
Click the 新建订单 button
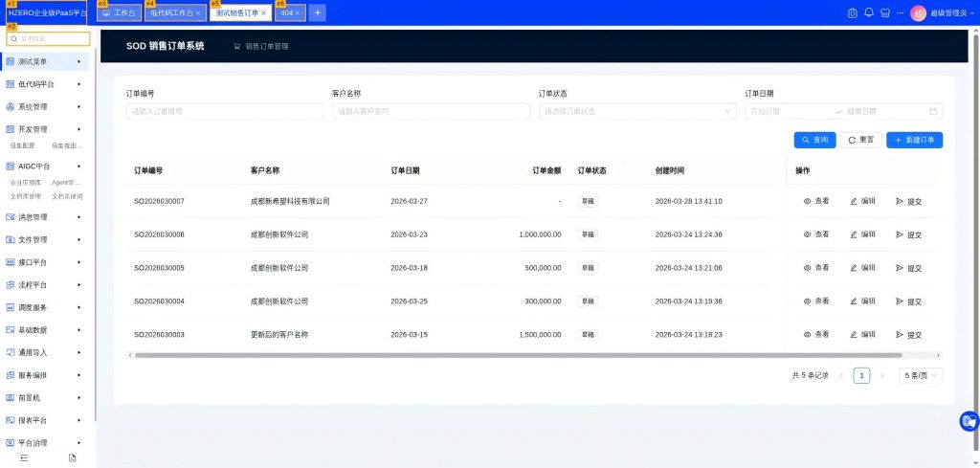coord(914,140)
